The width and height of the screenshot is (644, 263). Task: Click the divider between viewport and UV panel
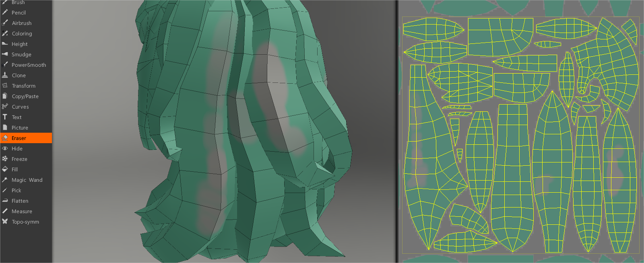pyautogui.click(x=397, y=131)
